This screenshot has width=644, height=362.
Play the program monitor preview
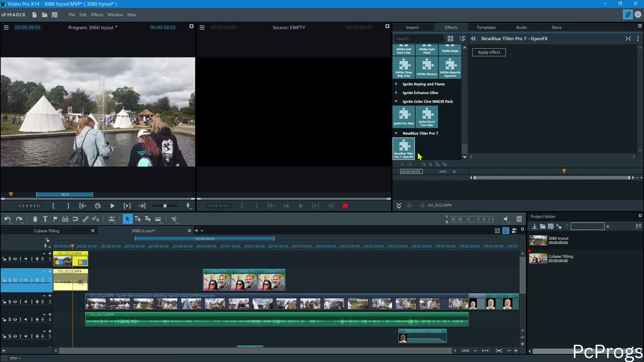point(112,206)
